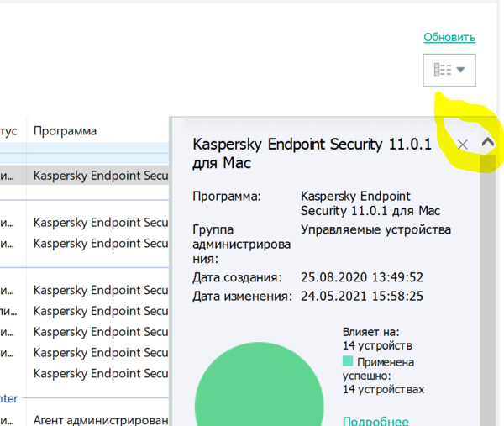Sort by the Программа column header
This screenshot has height=426, width=504.
pyautogui.click(x=66, y=131)
